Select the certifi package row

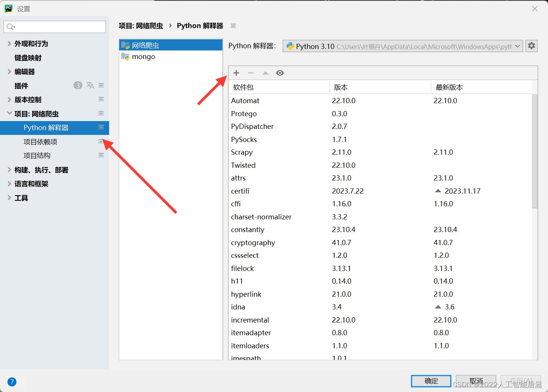pyautogui.click(x=380, y=191)
